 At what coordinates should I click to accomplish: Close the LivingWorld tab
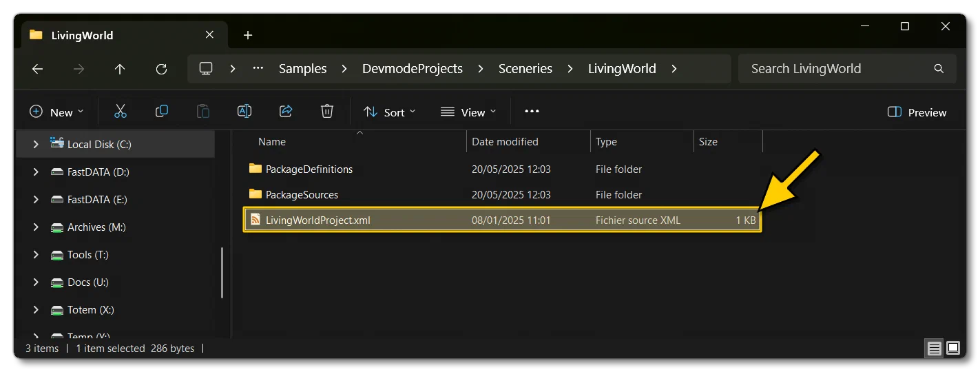click(x=210, y=35)
